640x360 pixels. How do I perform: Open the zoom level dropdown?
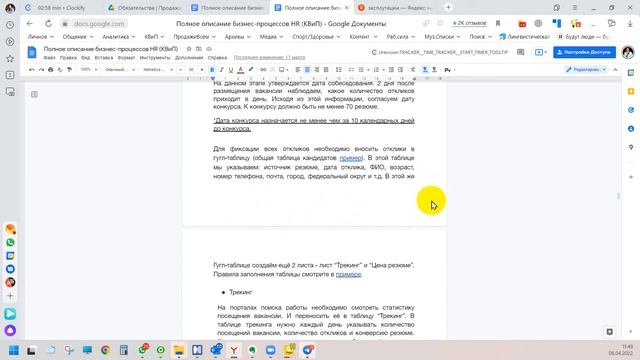[89, 70]
